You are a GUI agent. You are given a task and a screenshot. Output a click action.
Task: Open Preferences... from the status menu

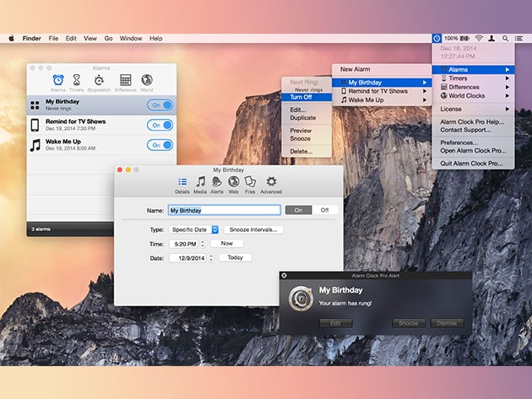473,143
